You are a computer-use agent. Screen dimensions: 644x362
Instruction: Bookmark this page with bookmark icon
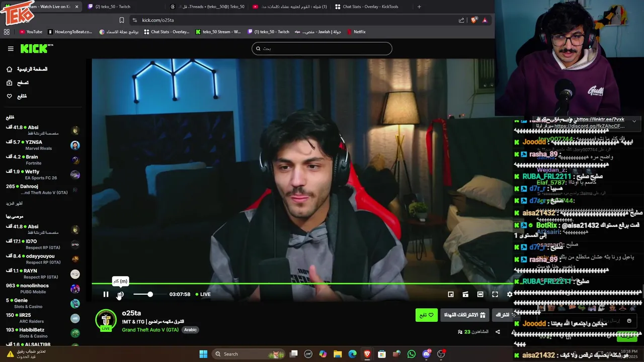coord(121,20)
